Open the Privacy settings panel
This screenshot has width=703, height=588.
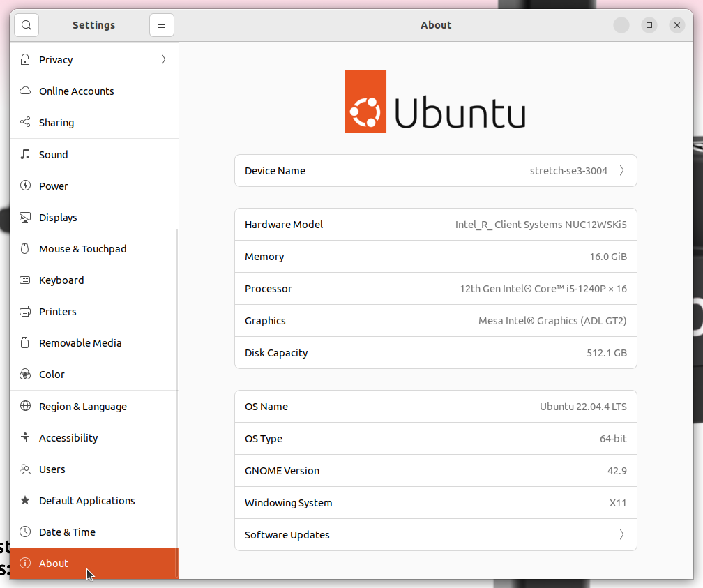point(94,60)
